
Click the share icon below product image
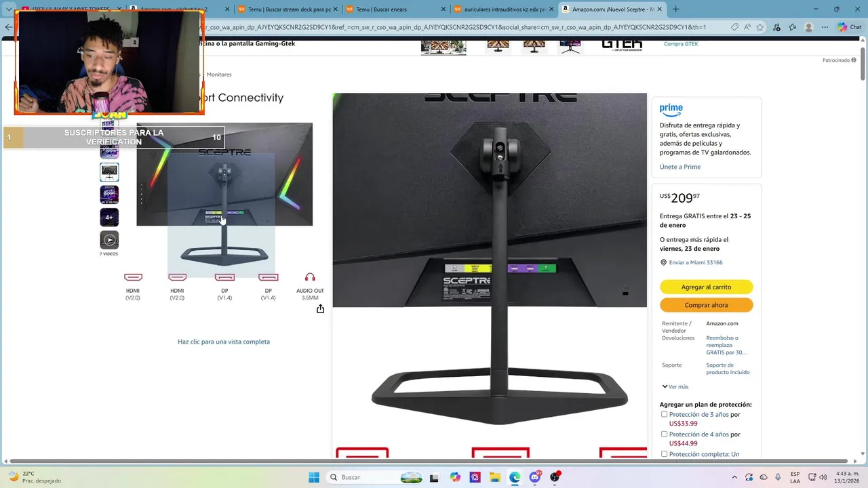(320, 309)
